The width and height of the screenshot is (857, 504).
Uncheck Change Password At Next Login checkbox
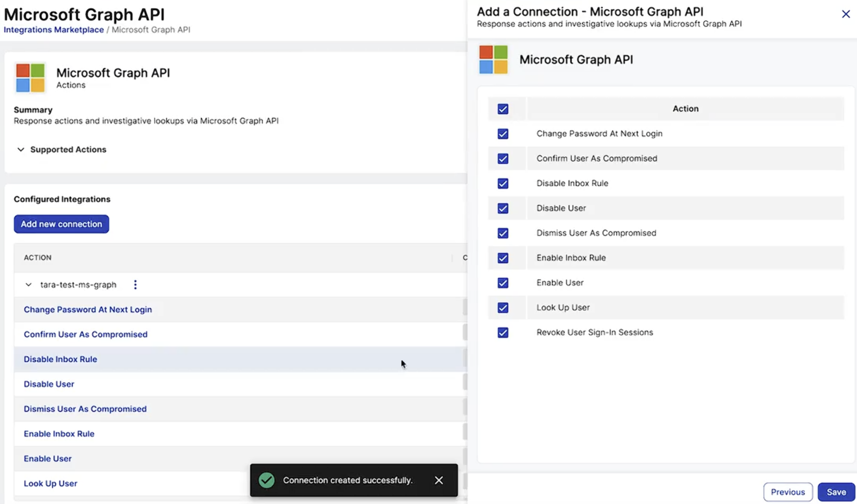[503, 134]
